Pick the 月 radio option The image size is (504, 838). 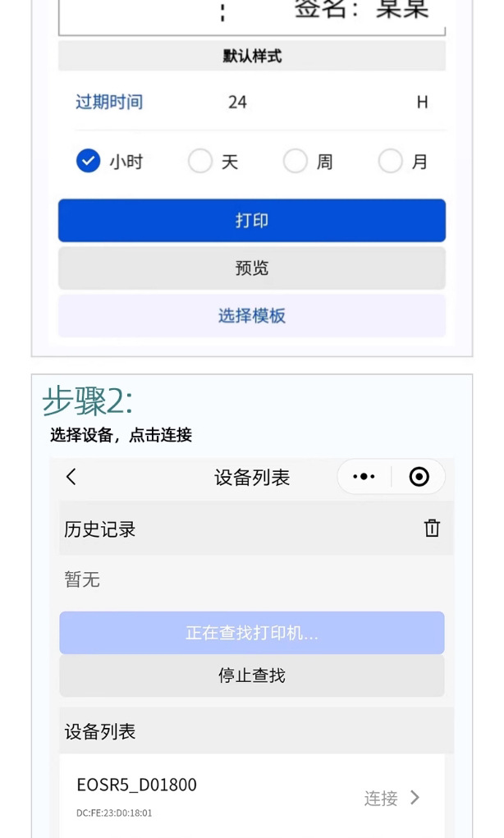(391, 161)
